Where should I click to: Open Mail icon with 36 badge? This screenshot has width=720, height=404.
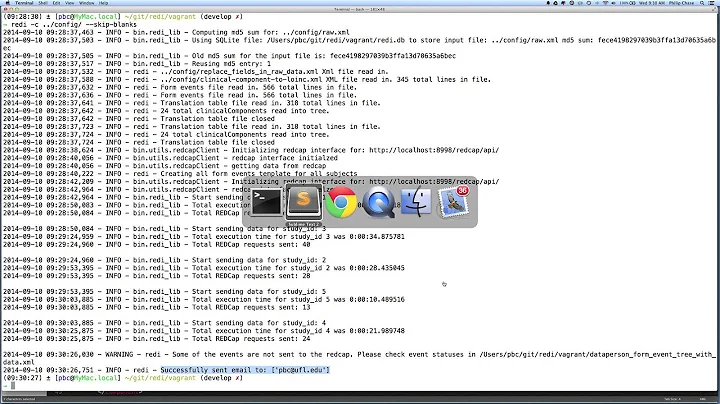454,202
